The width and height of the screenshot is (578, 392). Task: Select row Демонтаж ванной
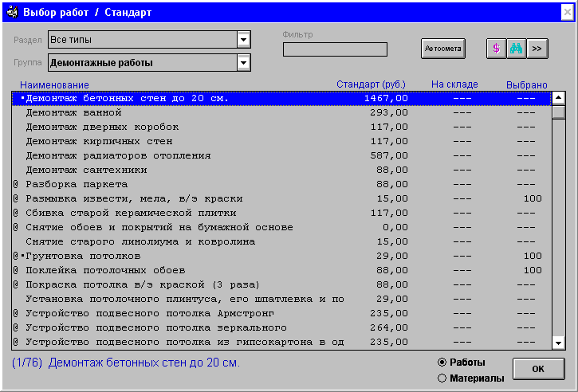click(x=69, y=112)
